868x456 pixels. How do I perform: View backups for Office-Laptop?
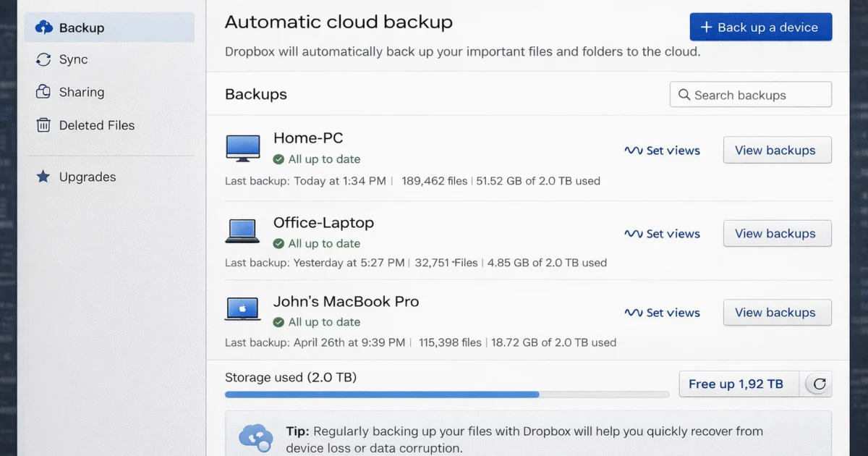[778, 234]
